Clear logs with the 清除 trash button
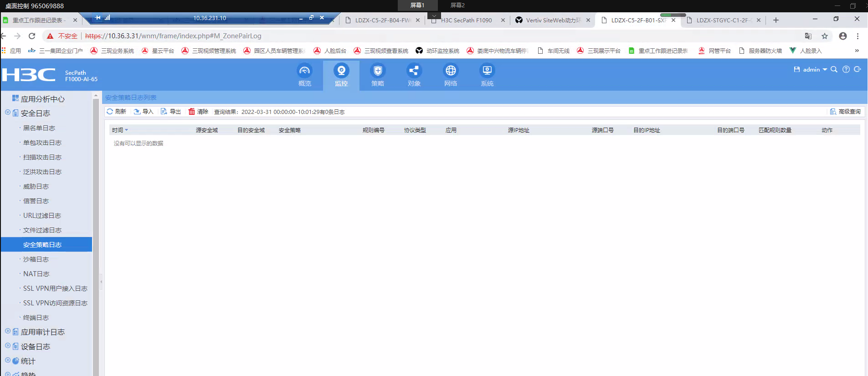This screenshot has height=376, width=868. (198, 112)
